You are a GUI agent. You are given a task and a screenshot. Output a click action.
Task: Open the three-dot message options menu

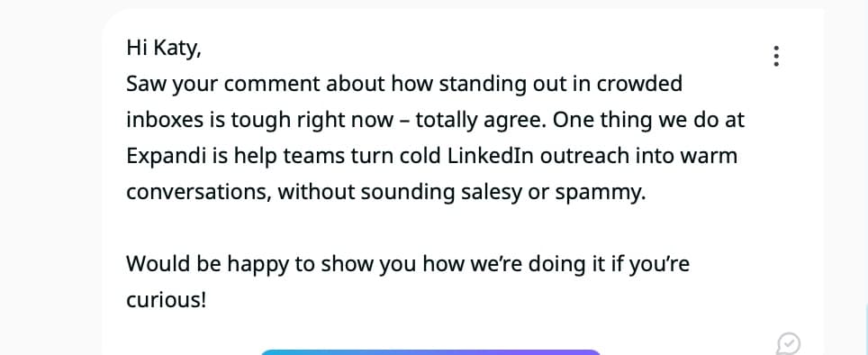tap(776, 56)
